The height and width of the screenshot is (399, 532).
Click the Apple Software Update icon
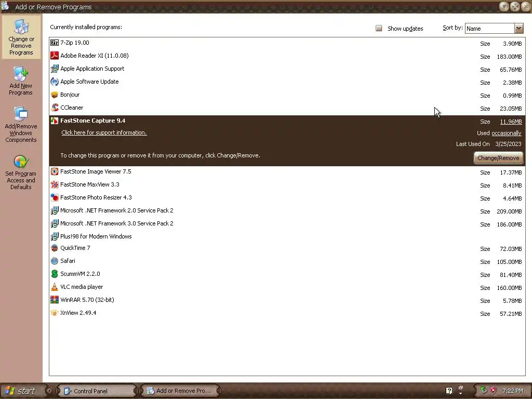click(x=54, y=82)
